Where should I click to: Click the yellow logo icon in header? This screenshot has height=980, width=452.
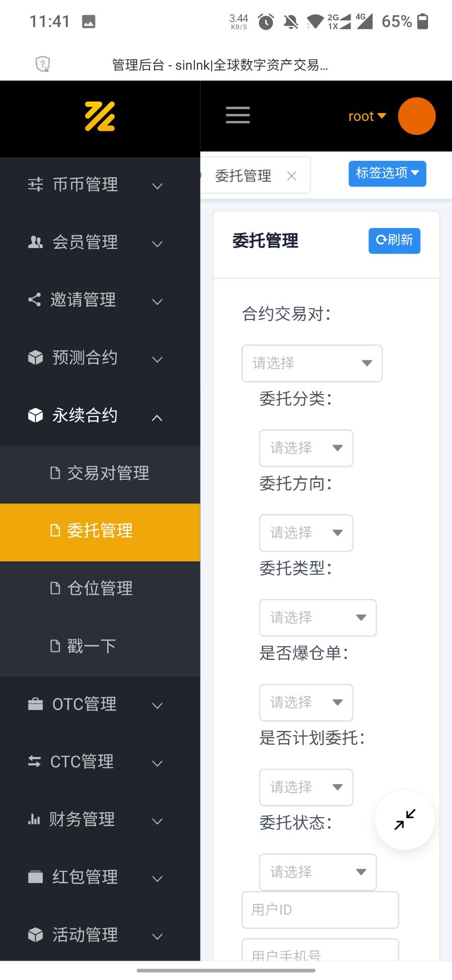(100, 116)
